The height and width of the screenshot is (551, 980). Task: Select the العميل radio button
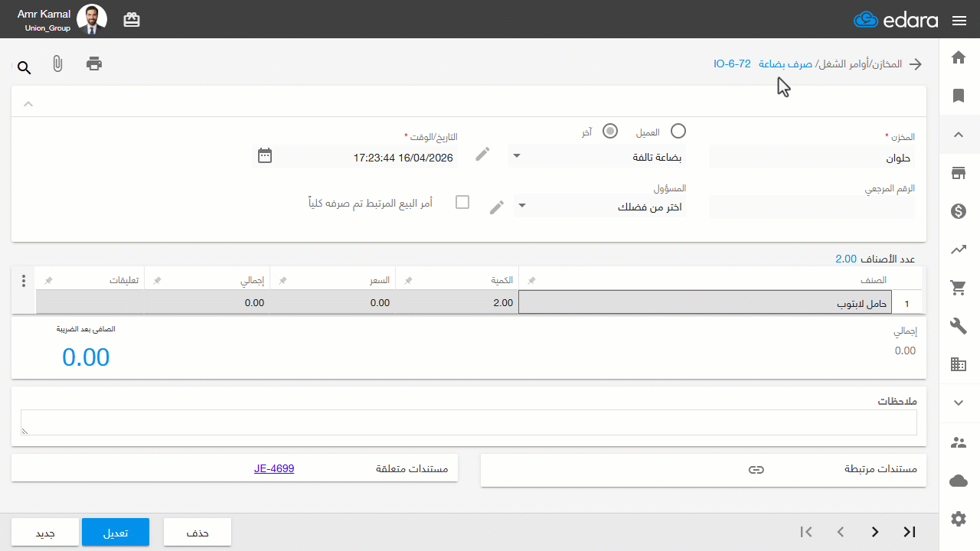[678, 131]
